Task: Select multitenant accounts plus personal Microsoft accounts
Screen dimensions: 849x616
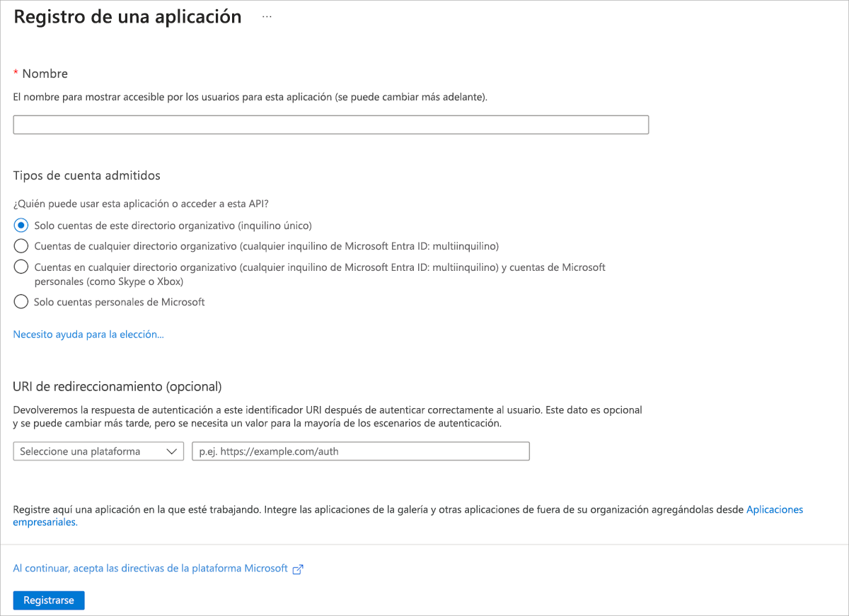Action: [21, 267]
